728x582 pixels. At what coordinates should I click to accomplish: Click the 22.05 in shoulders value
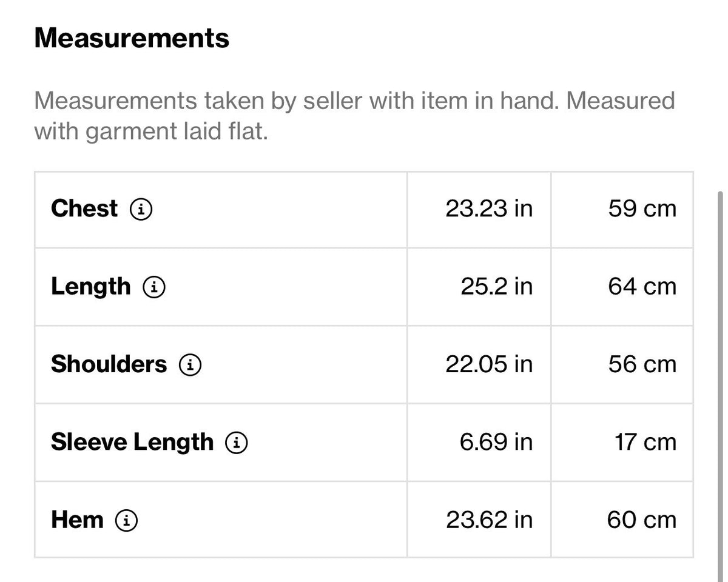pyautogui.click(x=489, y=364)
